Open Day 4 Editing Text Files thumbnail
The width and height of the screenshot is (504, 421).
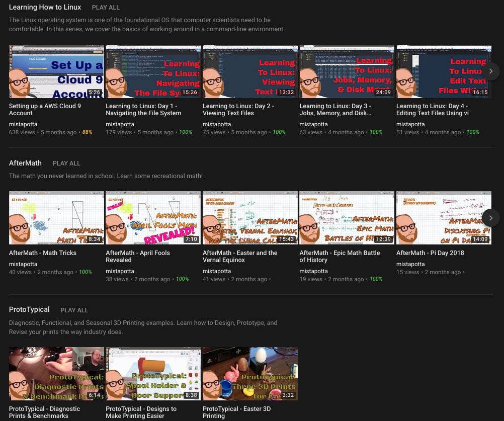coord(444,71)
